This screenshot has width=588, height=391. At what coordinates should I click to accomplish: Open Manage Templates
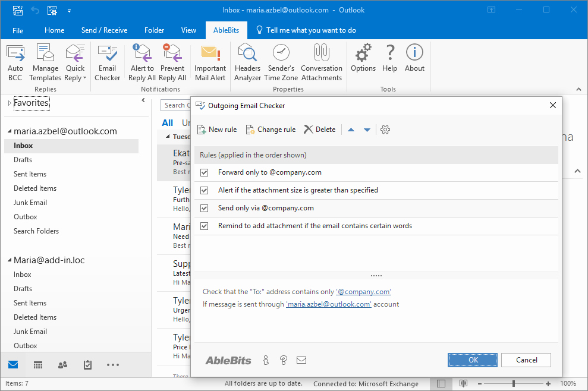(45, 62)
